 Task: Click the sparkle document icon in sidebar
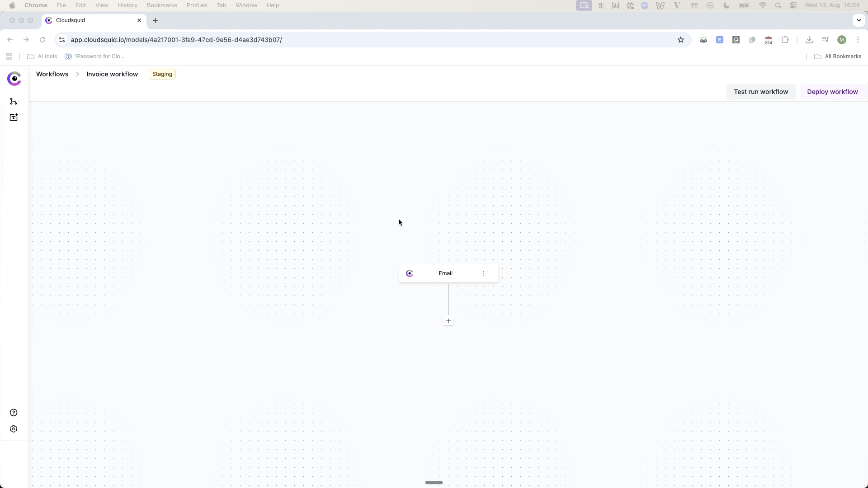click(x=14, y=117)
